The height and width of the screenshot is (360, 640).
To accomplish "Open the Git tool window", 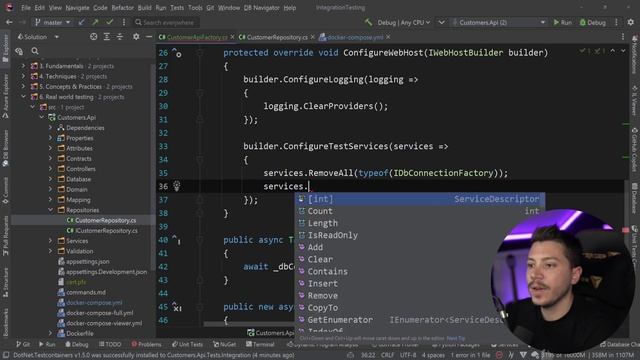I will coord(23,344).
